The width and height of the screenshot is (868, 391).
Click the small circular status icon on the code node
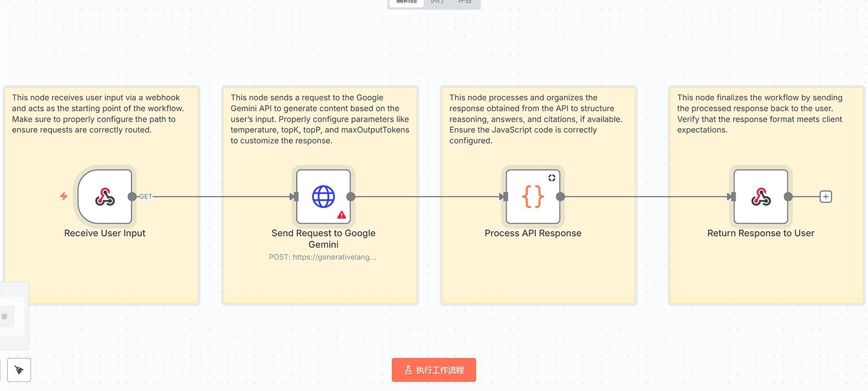click(552, 178)
